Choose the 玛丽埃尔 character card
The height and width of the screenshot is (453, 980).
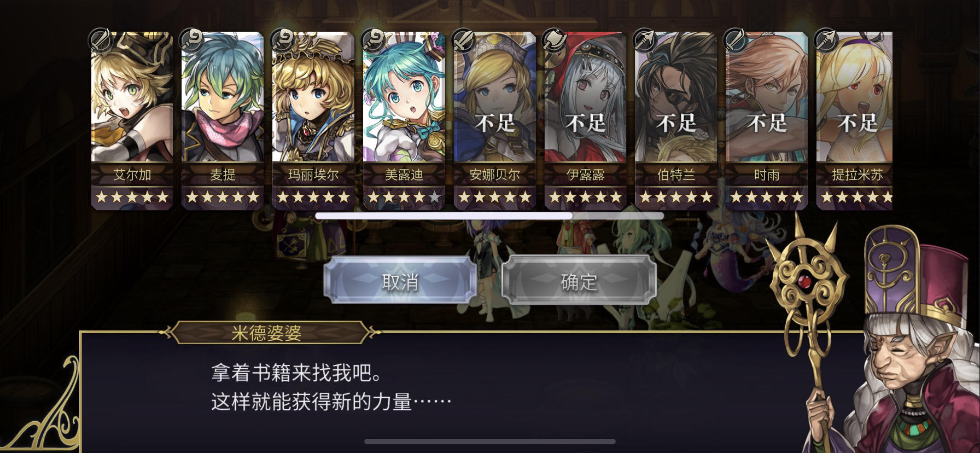[313, 120]
